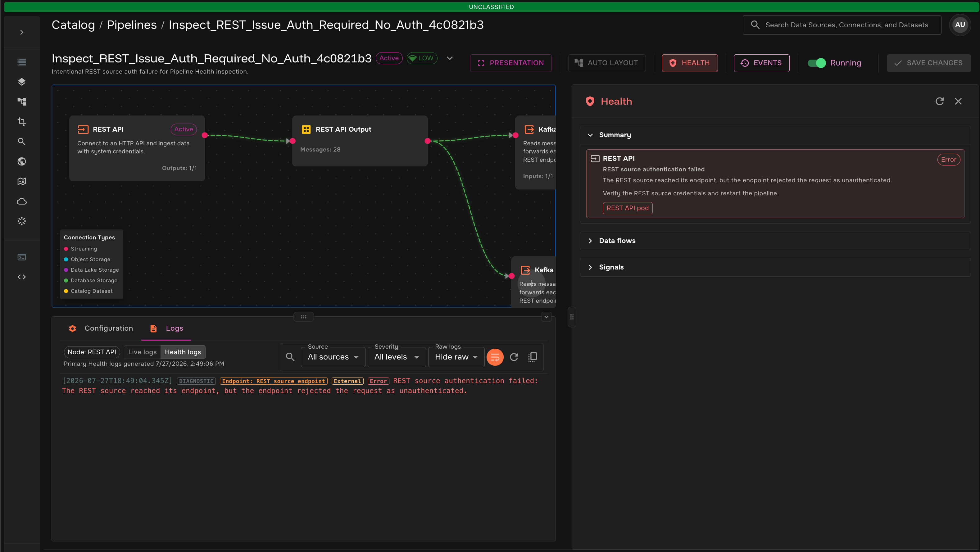Click the lower Kafka node icon
The width and height of the screenshot is (980, 552).
[525, 270]
